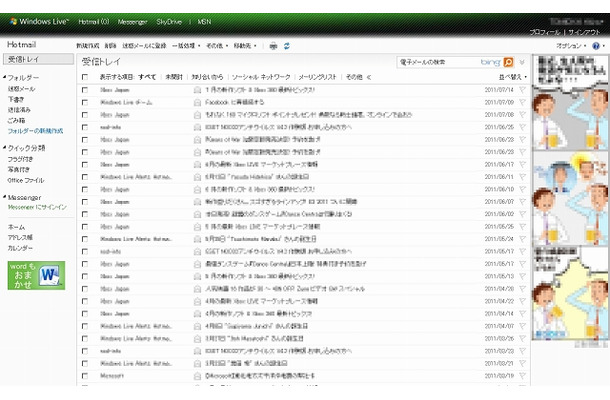The height and width of the screenshot is (400, 610).
Task: Open the ごみ箱 folder in sidebar
Action: coord(16,120)
